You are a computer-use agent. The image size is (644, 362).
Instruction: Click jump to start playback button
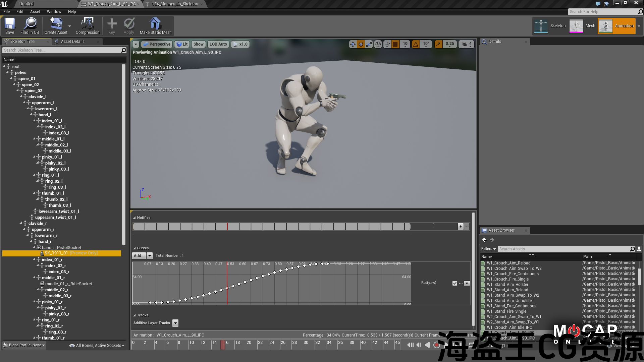coord(410,345)
